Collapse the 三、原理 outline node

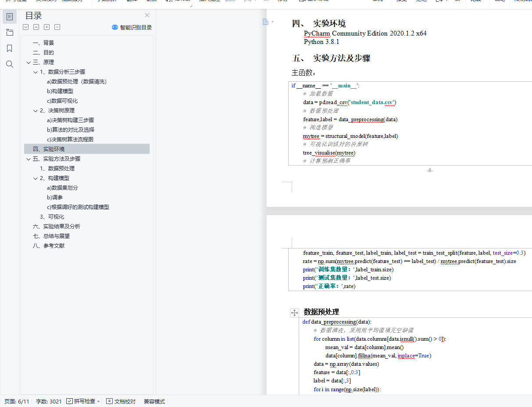point(29,62)
